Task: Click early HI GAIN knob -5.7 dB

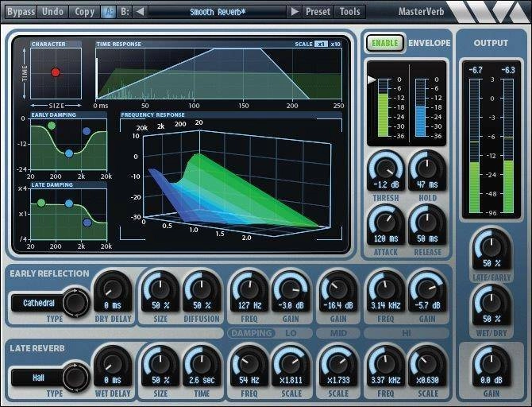Action: (x=427, y=291)
